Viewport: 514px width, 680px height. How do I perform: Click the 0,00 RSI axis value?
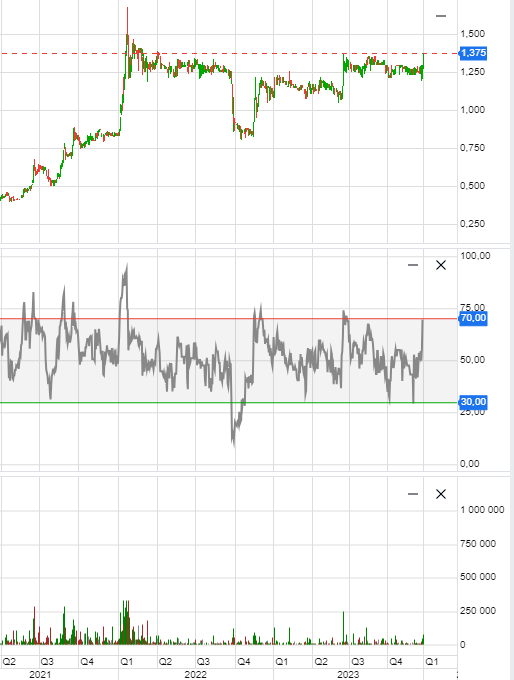[470, 464]
